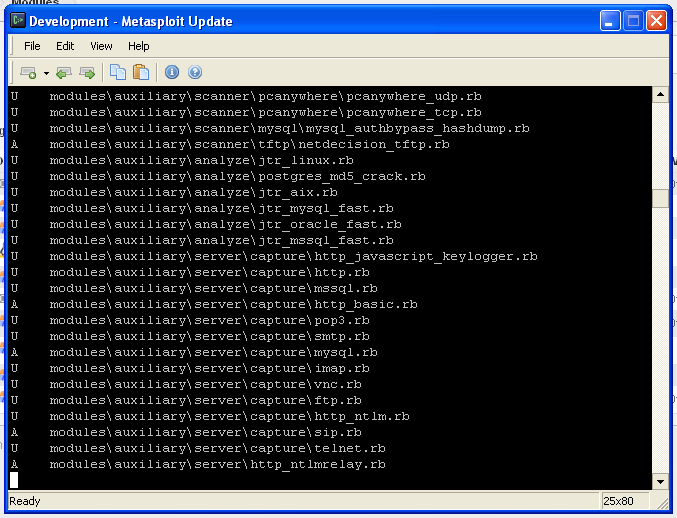Screen dimensions: 677x518
Task: Click the line capture\mssql.rb
Action: click(194, 288)
